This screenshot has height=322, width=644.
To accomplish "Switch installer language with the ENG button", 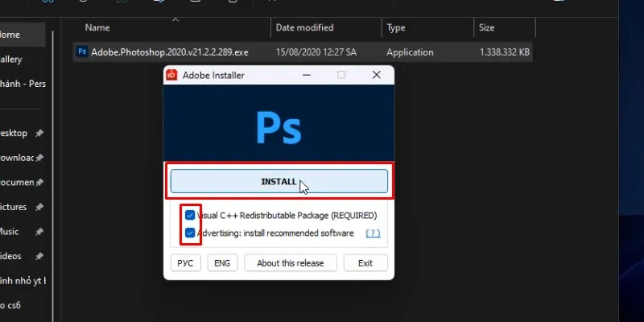I will coord(222,263).
